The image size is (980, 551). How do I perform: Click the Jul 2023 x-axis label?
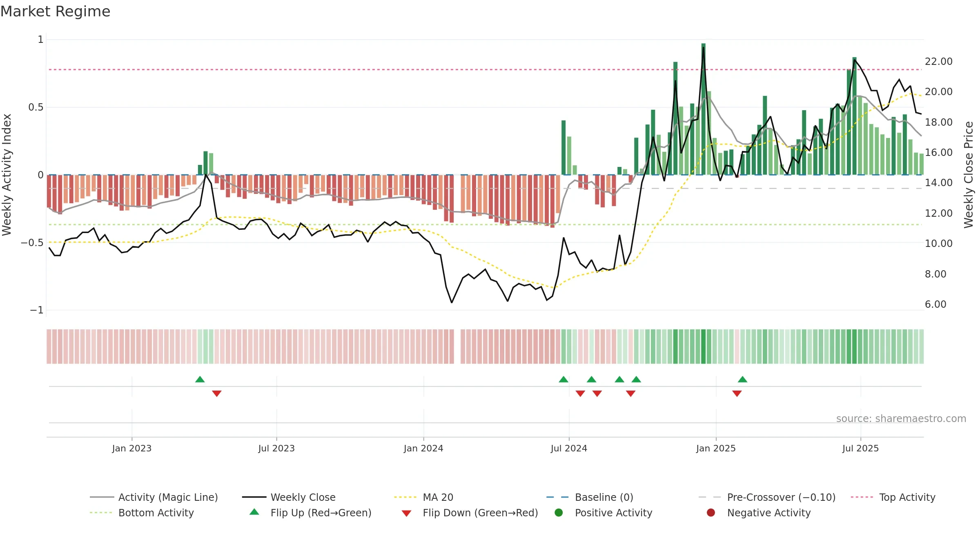click(276, 449)
